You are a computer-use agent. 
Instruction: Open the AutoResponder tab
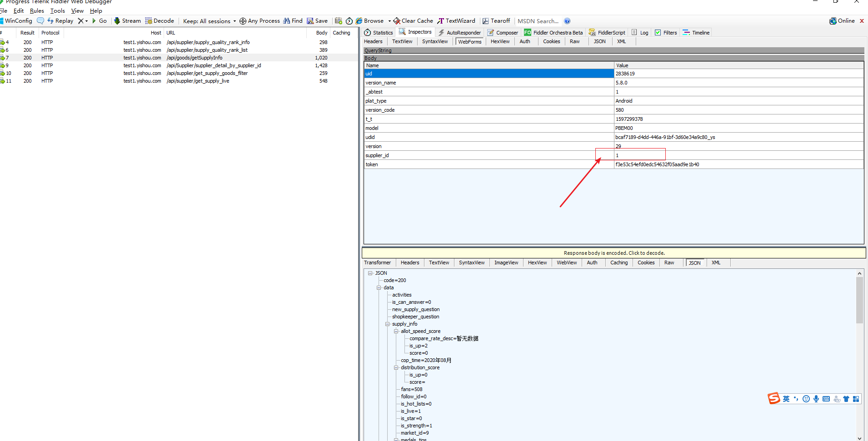[459, 33]
